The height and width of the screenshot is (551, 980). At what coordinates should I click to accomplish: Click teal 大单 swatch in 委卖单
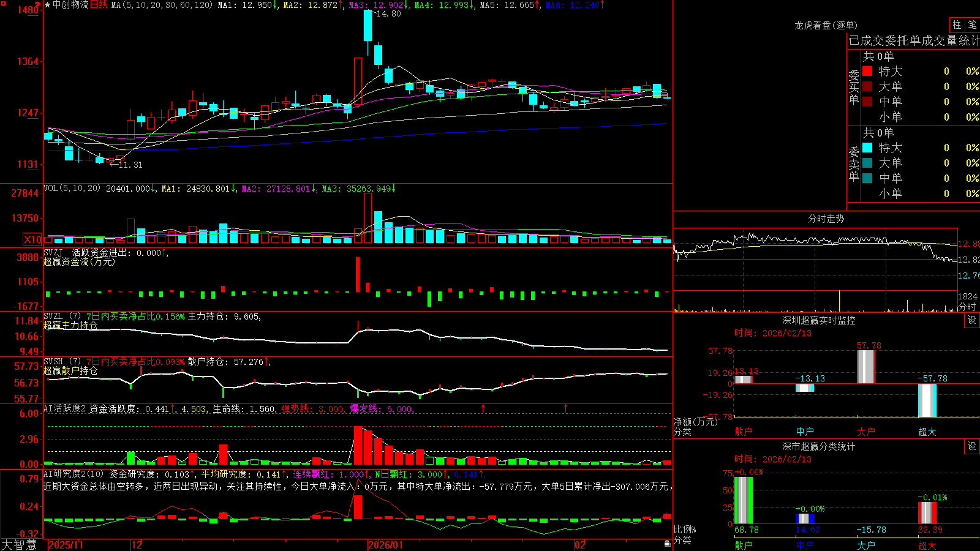pos(867,163)
